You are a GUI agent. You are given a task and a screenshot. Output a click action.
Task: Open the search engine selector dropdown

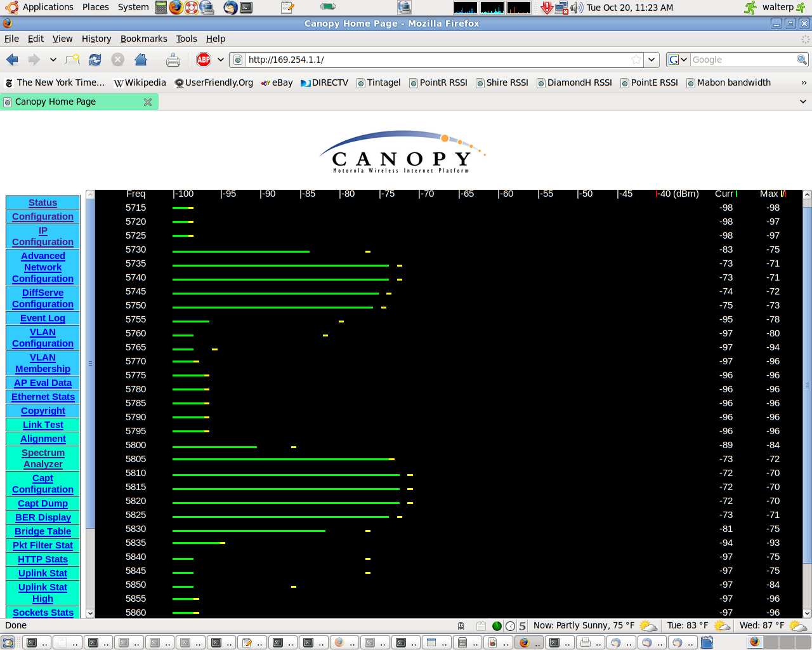pyautogui.click(x=678, y=60)
